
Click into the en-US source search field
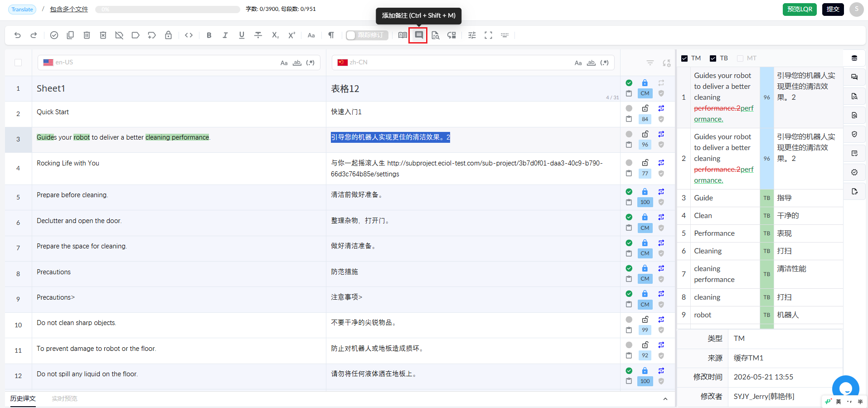[179, 63]
